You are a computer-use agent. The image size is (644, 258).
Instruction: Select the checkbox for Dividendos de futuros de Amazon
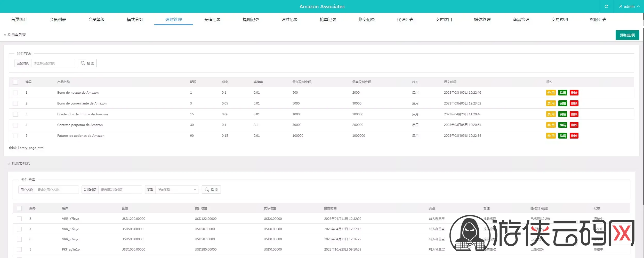tap(15, 114)
